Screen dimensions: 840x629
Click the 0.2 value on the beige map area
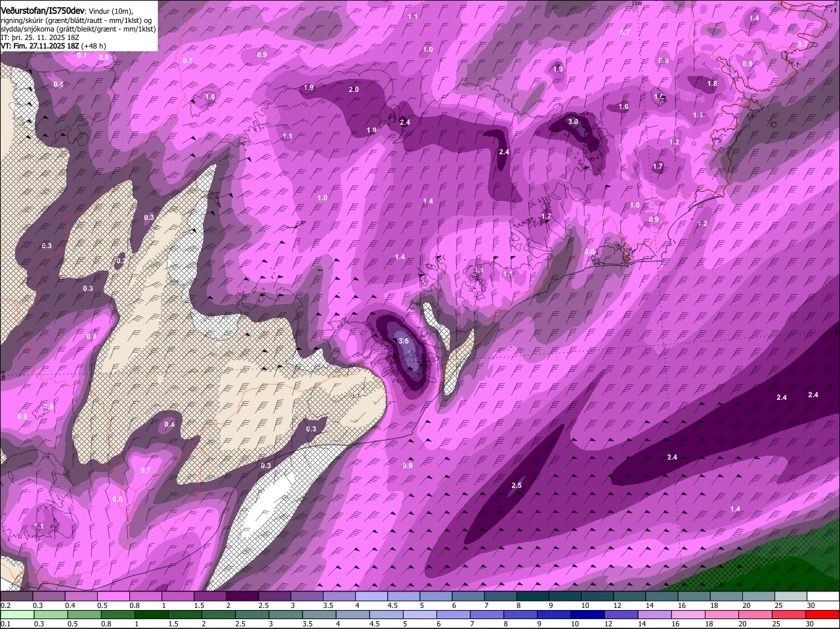coord(121,261)
